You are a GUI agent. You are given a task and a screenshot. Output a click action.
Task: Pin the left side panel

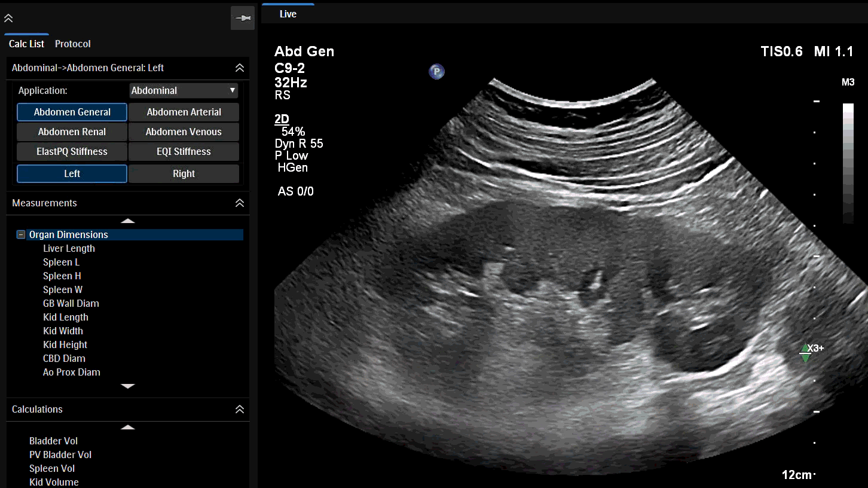point(242,18)
